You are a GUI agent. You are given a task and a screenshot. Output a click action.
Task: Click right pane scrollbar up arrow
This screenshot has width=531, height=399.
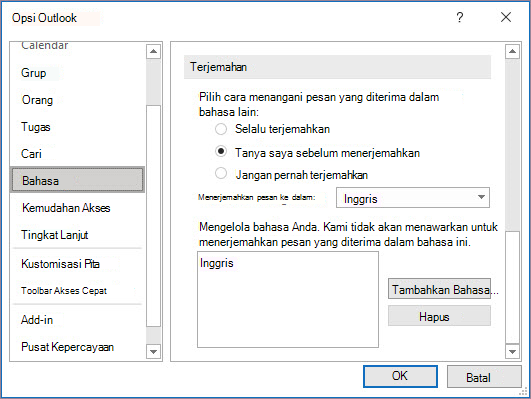(x=512, y=51)
